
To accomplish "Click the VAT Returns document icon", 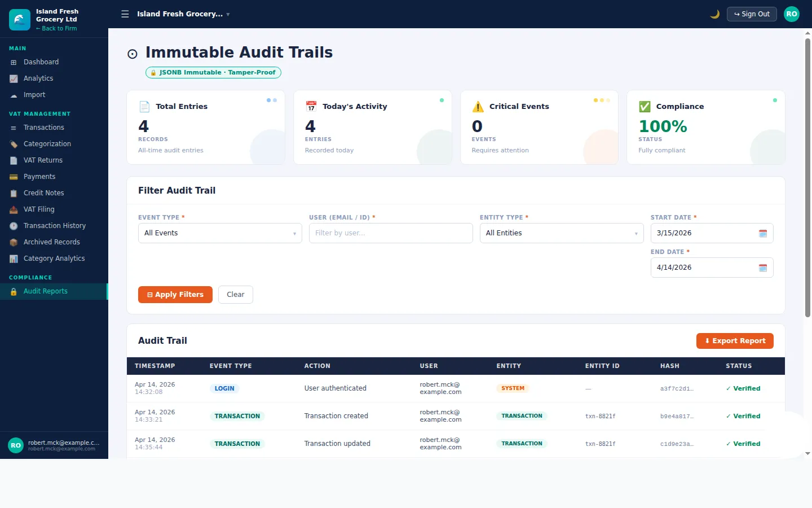I will (x=14, y=160).
